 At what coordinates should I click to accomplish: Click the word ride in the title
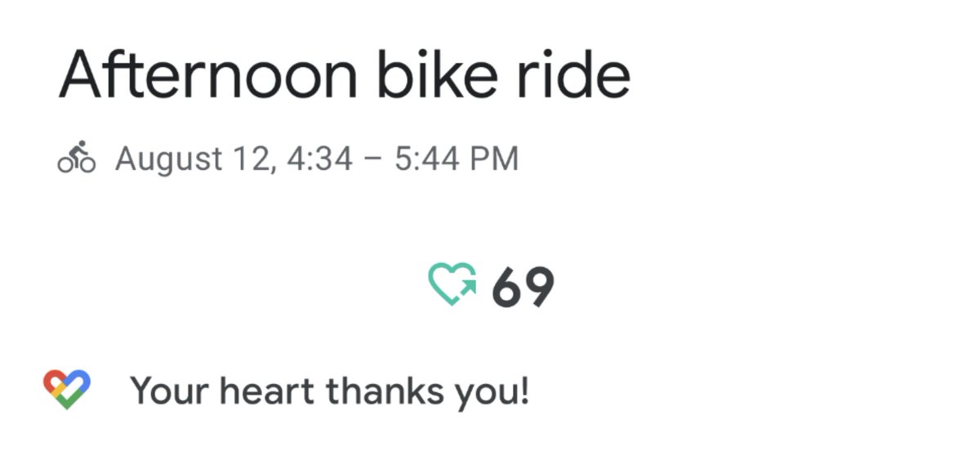click(x=583, y=76)
